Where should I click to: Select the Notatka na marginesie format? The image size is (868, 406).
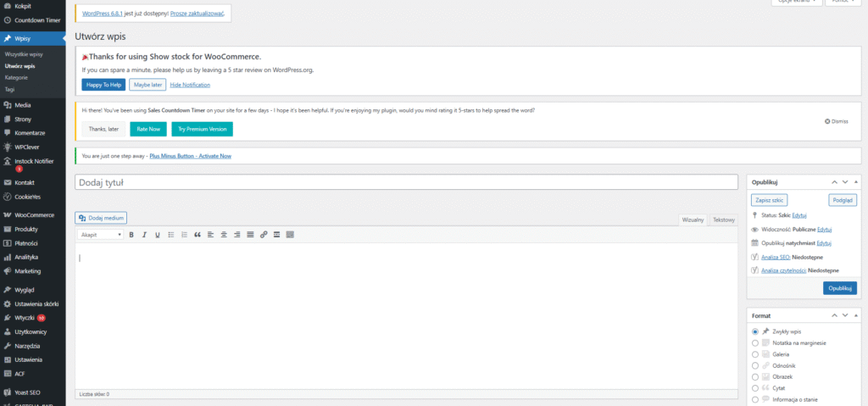point(755,343)
